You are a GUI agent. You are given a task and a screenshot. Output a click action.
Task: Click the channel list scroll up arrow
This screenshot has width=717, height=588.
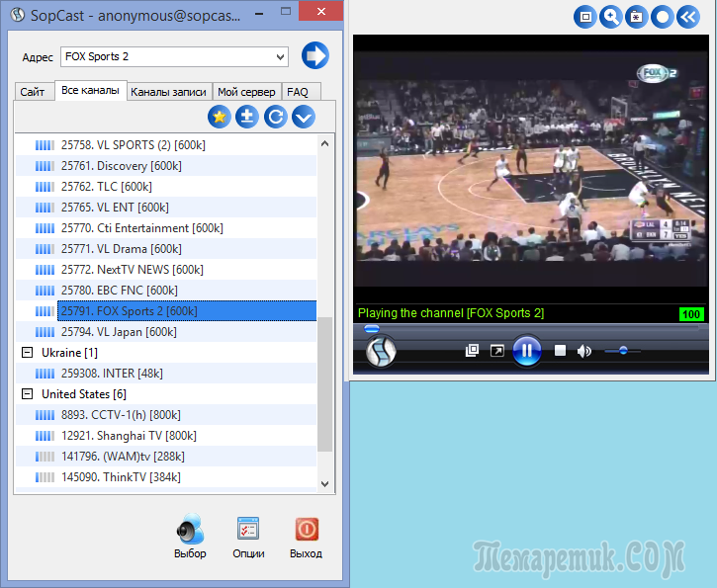(324, 143)
